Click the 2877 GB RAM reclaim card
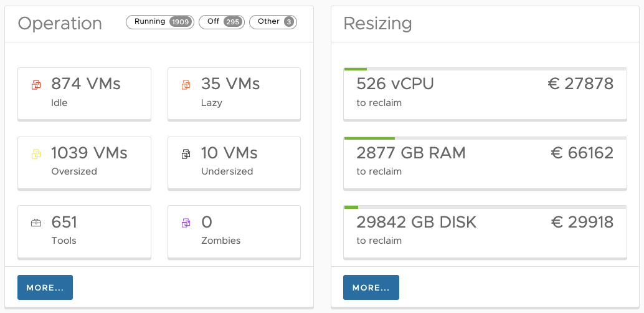Screen dimensions: 644x313 485,163
